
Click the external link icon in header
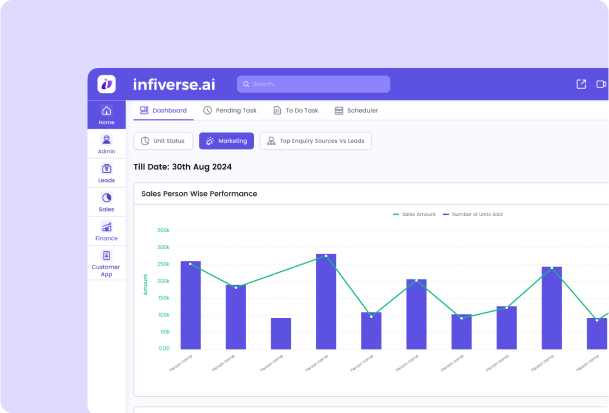pos(582,84)
